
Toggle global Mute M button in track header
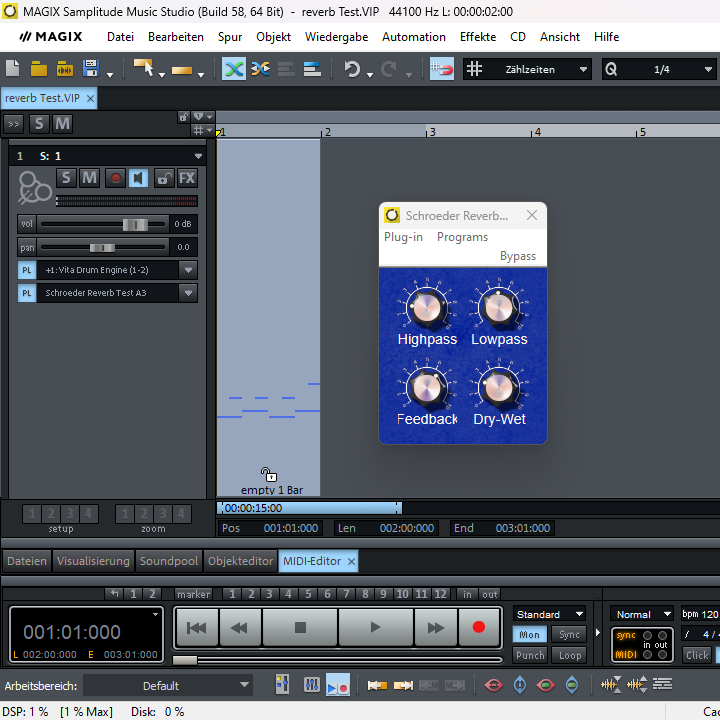(62, 124)
